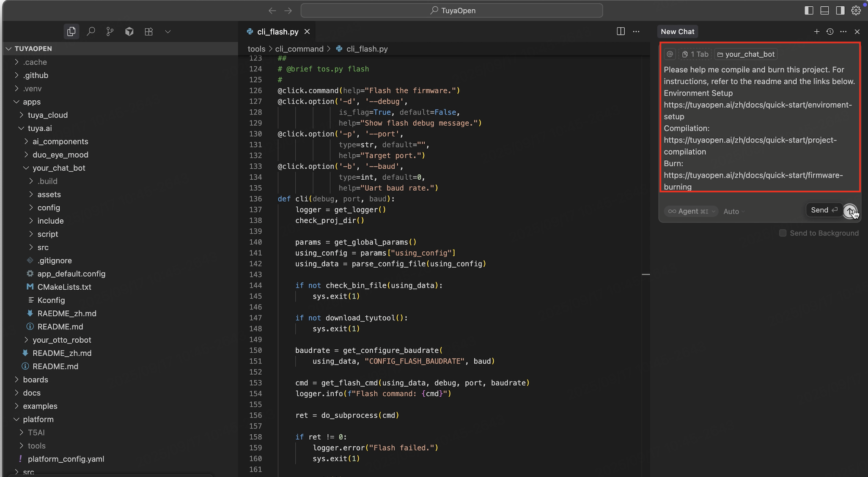Click the split editor icon
This screenshot has width=868, height=477.
point(621,31)
